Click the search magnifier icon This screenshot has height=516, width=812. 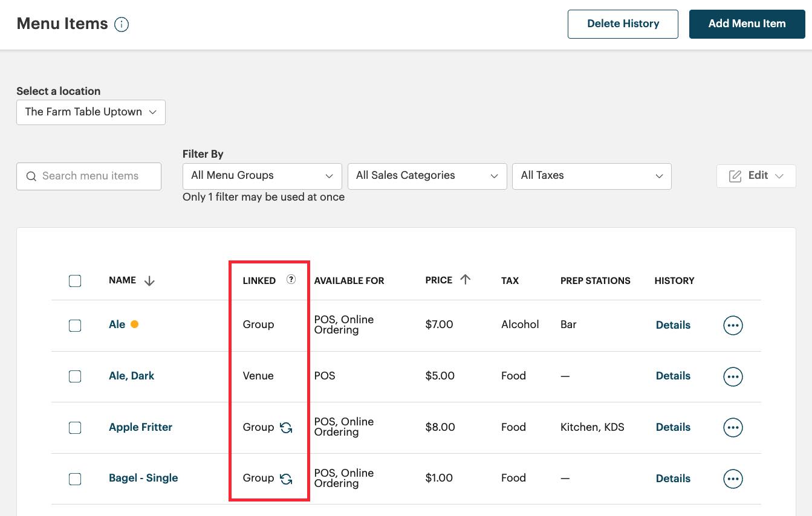point(31,176)
